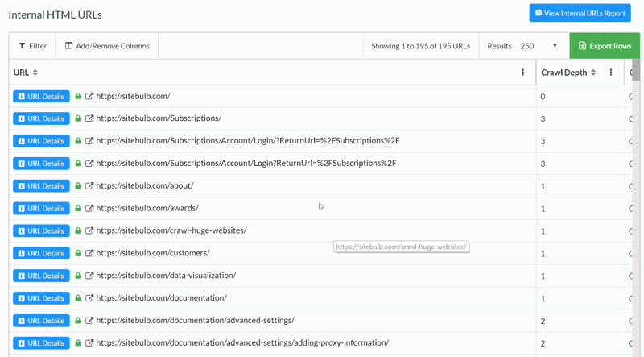The image size is (644, 357).
Task: Open the Filter panel
Action: coord(33,46)
